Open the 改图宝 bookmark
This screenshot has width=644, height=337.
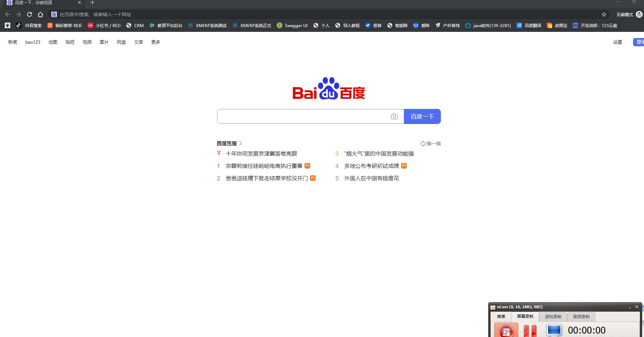click(557, 25)
